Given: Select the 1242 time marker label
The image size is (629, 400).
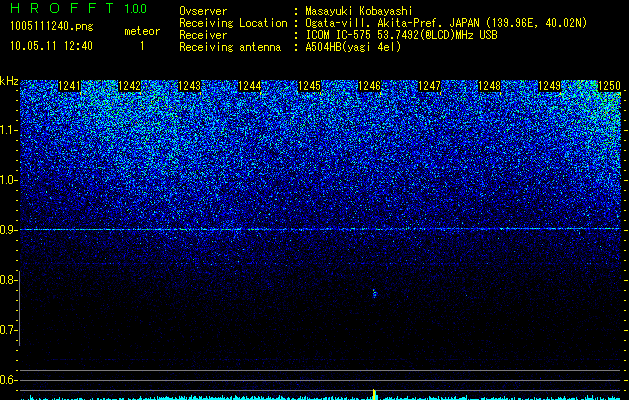Looking at the screenshot, I should (130, 86).
